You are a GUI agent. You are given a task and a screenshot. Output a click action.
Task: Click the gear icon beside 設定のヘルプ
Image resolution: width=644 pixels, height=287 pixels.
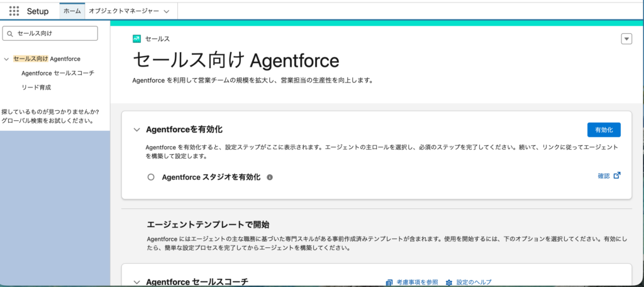pyautogui.click(x=449, y=283)
